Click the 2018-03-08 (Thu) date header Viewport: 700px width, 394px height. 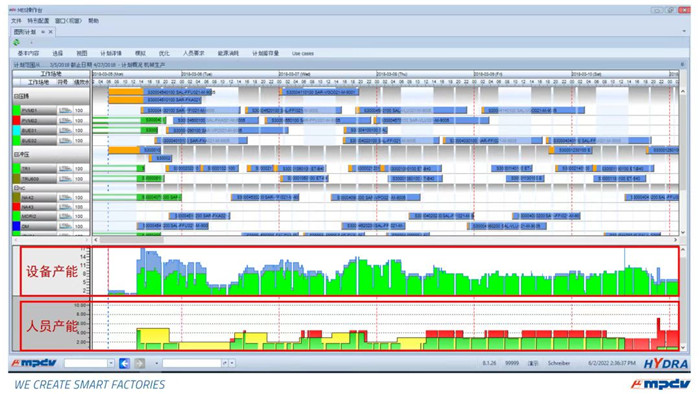coord(392,74)
